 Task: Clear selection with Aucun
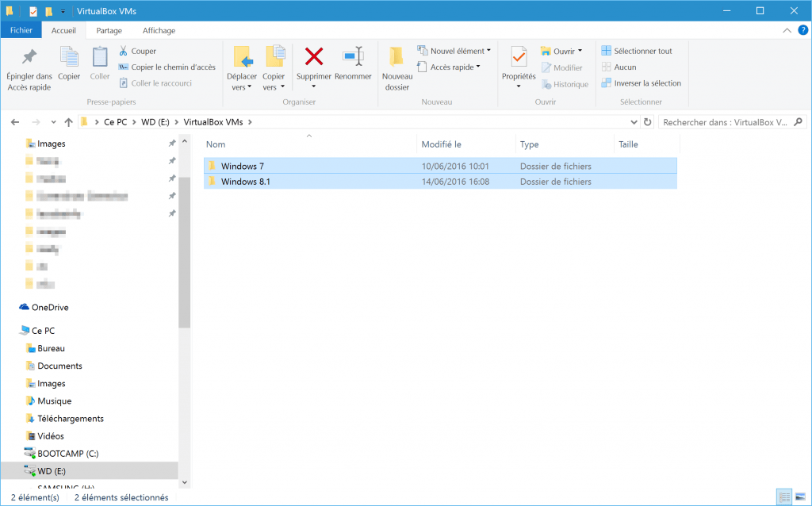tap(619, 67)
